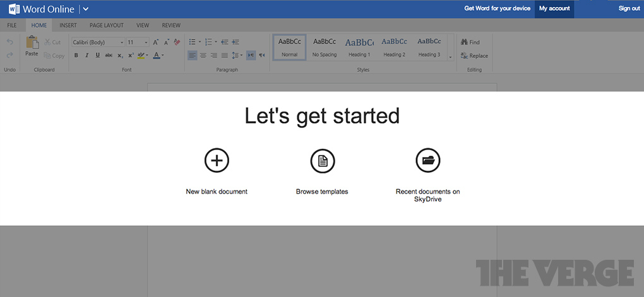Click the Clear Formatting eraser icon
The width and height of the screenshot is (644, 297).
[177, 42]
